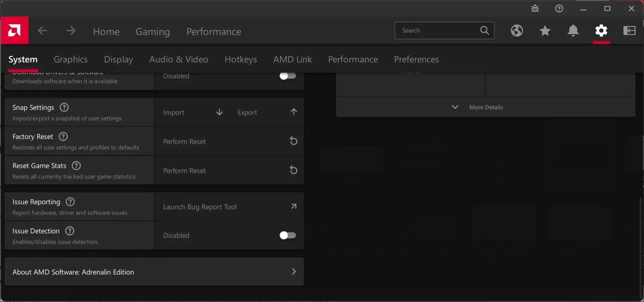Show help for Factory Reset
Screen dimensions: 644x302
[x=63, y=137]
